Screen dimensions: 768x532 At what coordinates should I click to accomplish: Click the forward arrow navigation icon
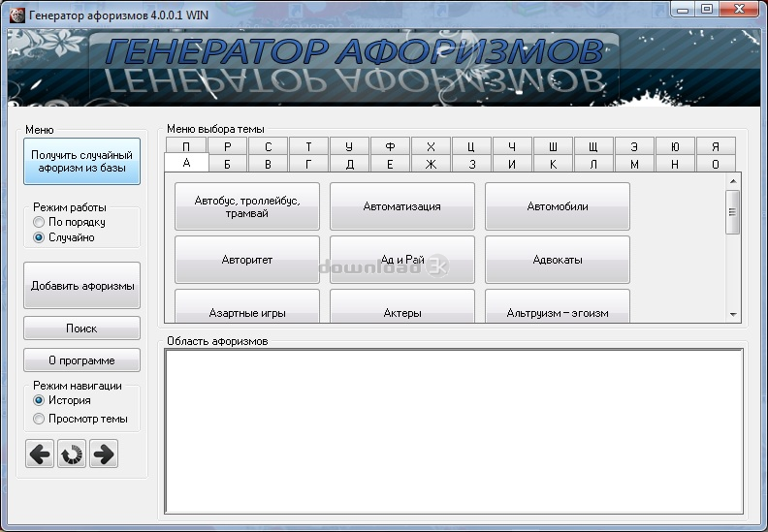click(x=104, y=454)
